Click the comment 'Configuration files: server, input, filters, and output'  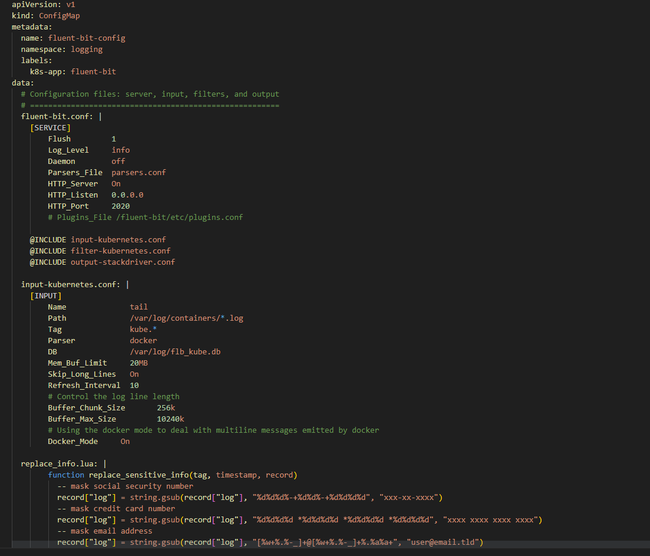click(x=150, y=94)
